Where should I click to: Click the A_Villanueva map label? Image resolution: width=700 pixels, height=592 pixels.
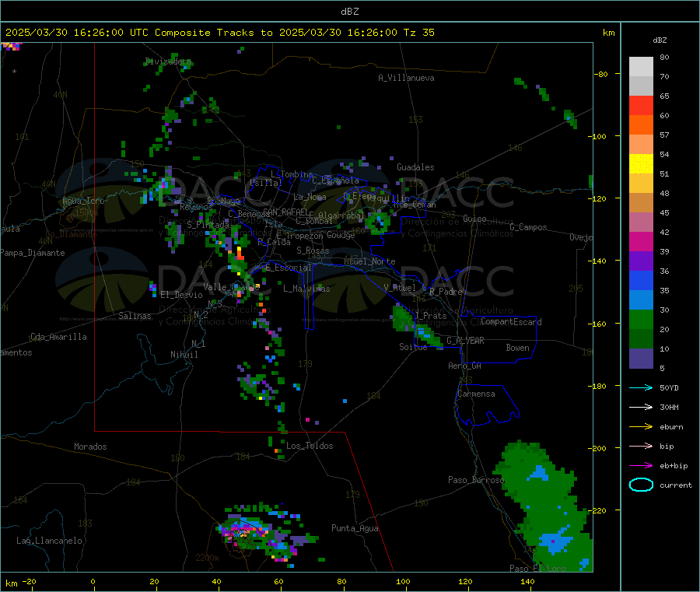tap(406, 78)
